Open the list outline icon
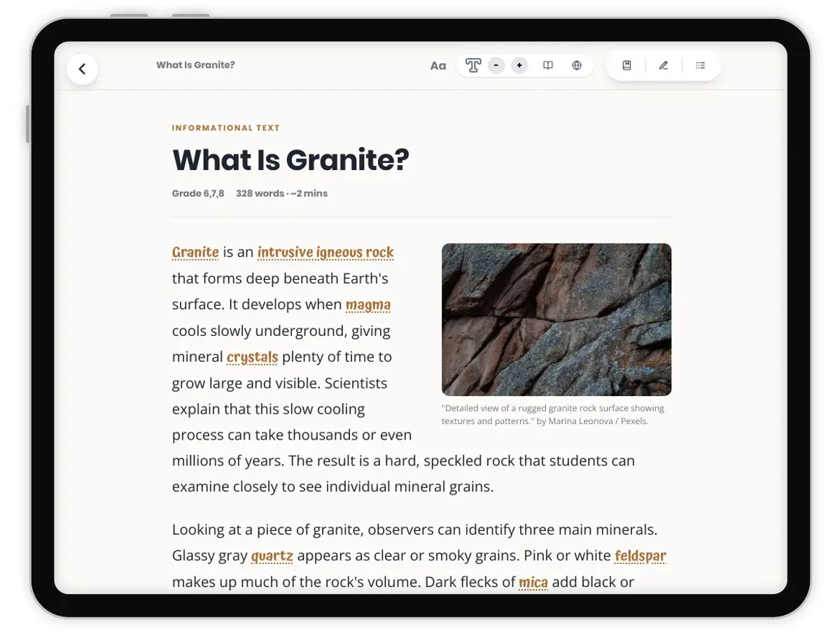 (x=700, y=66)
